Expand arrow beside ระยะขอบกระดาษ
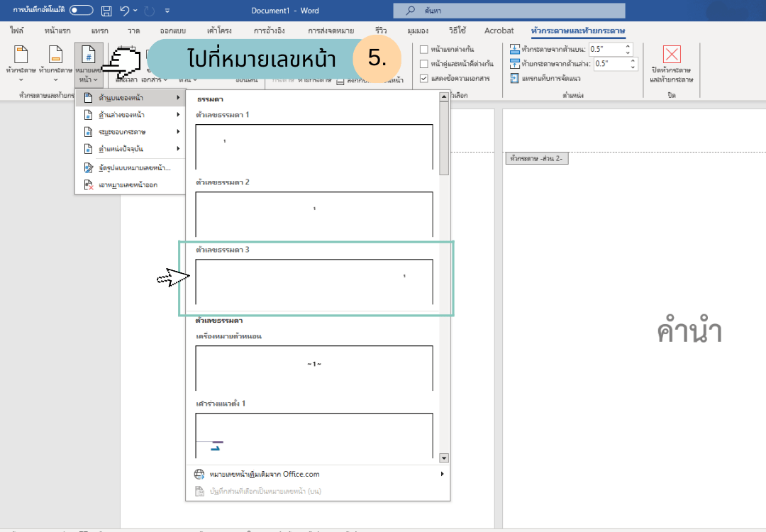Viewport: 766px width, 532px height. (x=178, y=132)
